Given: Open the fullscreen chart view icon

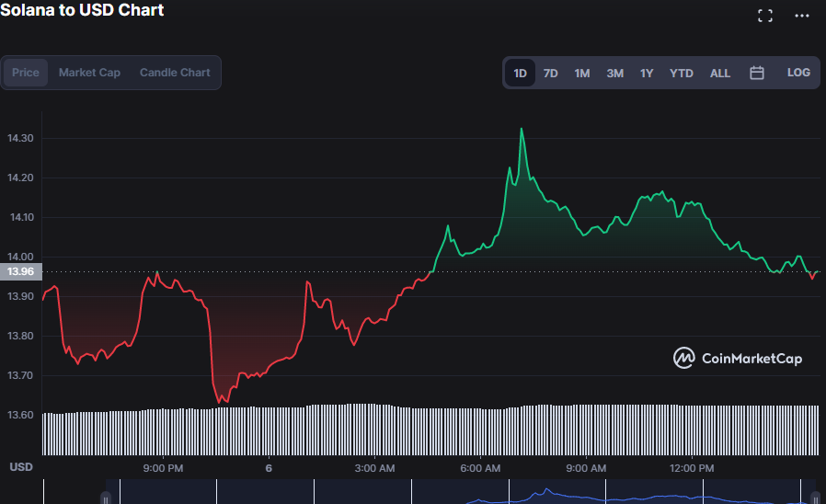Looking at the screenshot, I should (x=765, y=16).
